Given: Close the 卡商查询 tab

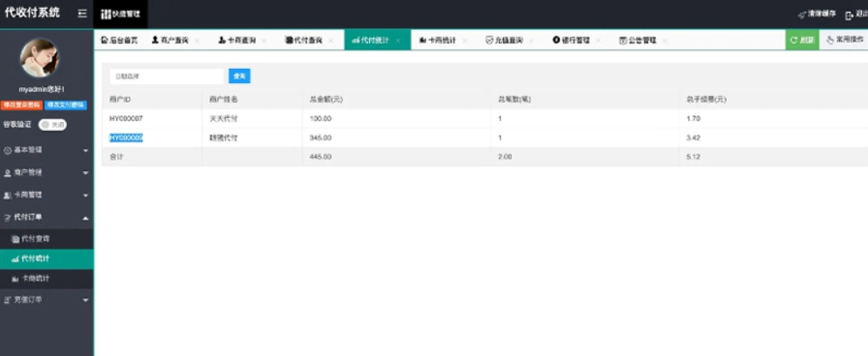Looking at the screenshot, I should (264, 41).
